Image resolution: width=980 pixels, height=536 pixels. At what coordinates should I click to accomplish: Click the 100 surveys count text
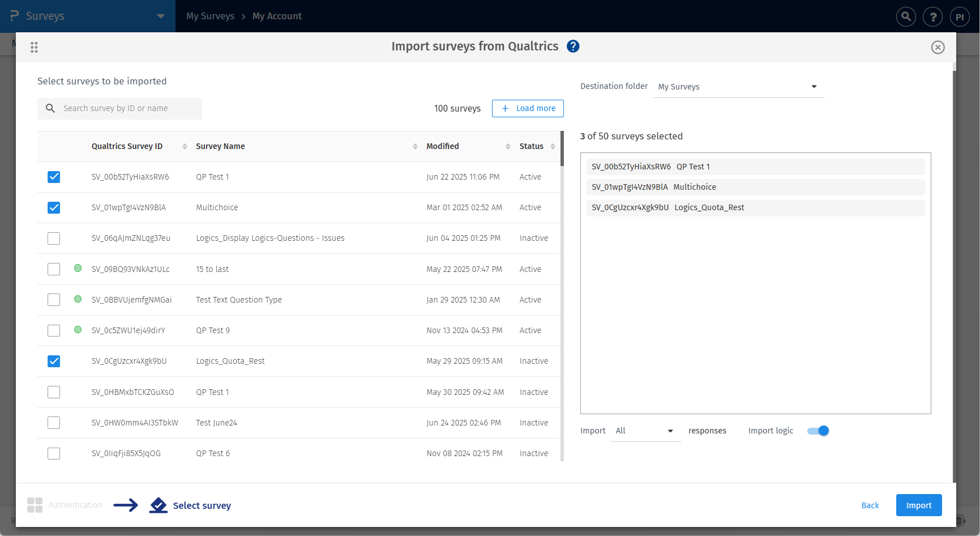457,108
